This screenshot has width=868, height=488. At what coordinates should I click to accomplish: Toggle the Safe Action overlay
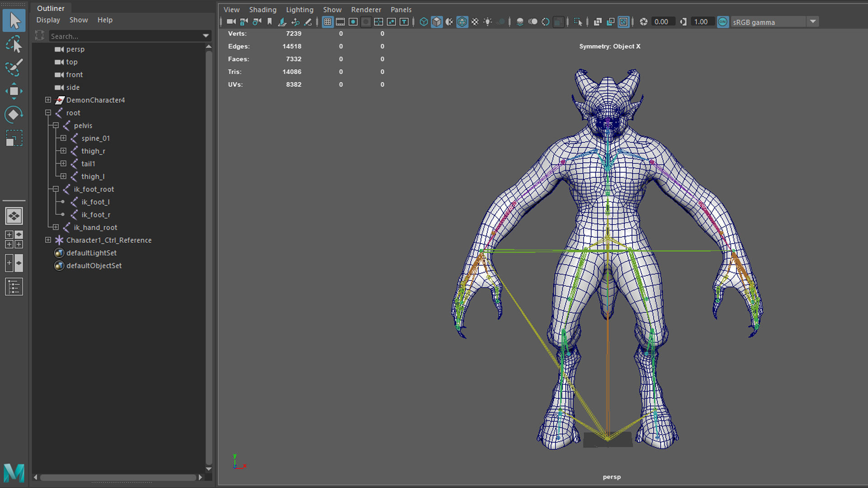[x=392, y=22]
